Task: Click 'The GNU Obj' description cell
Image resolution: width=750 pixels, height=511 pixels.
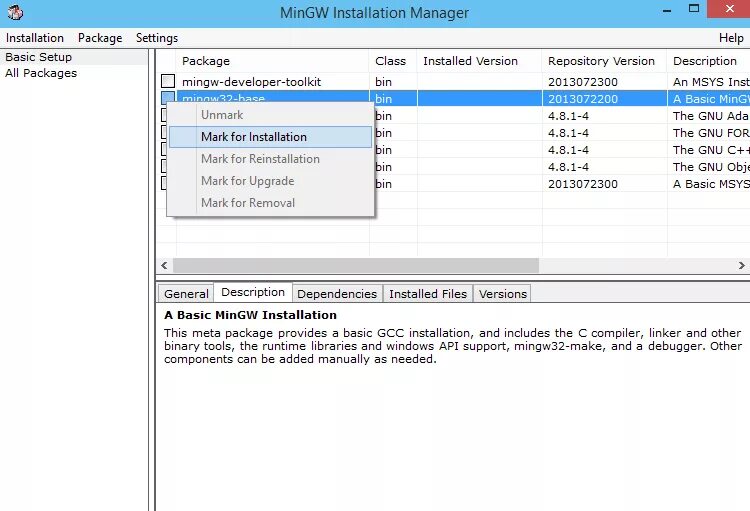Action: (x=711, y=167)
